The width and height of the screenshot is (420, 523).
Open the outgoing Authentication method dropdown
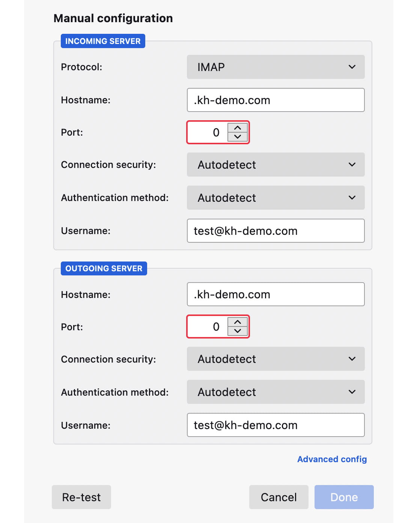click(275, 392)
